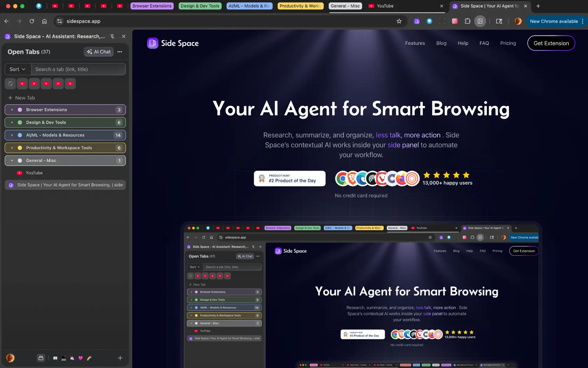Screen dimensions: 588x368
Task: Click the Get Extension button
Action: [551, 43]
